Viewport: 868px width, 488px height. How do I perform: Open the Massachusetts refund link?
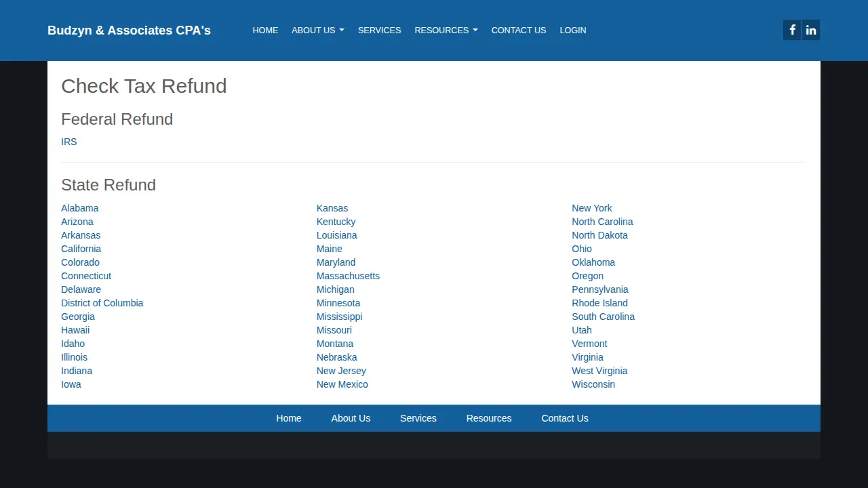pyautogui.click(x=349, y=276)
